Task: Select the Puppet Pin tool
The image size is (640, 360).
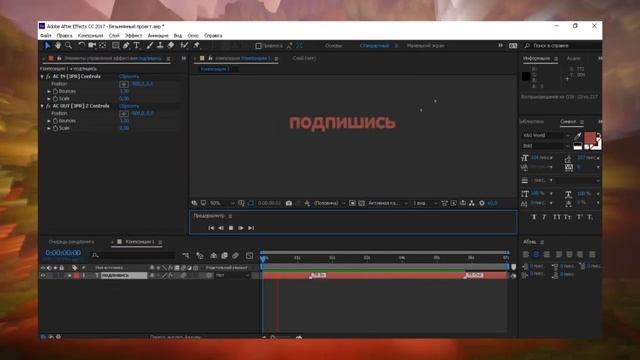Action: coord(196,45)
